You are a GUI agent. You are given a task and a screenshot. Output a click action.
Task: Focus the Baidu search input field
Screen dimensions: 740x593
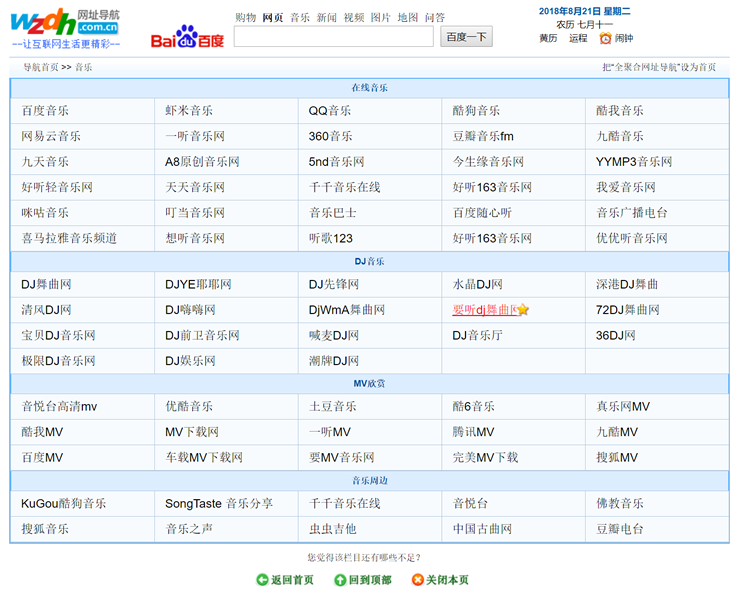tap(333, 37)
